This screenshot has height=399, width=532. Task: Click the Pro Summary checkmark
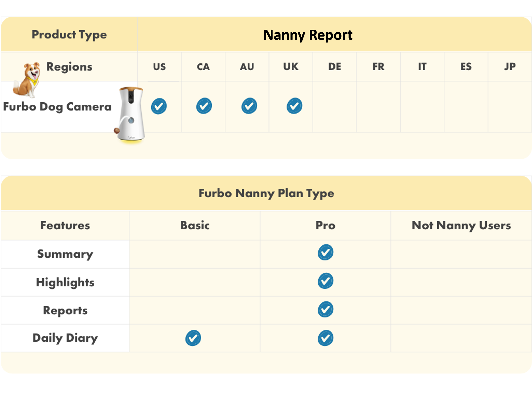(325, 252)
